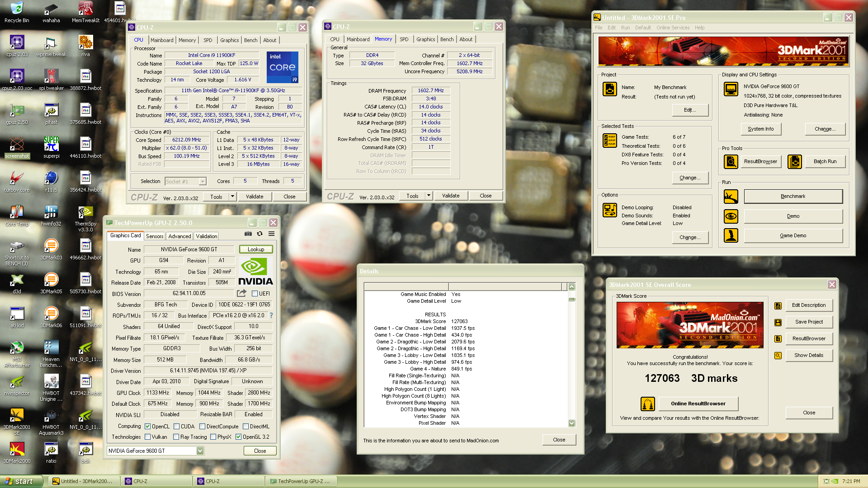This screenshot has height=488, width=868.
Task: Launch MSI Afterburner from the desktop
Action: tap(17, 354)
